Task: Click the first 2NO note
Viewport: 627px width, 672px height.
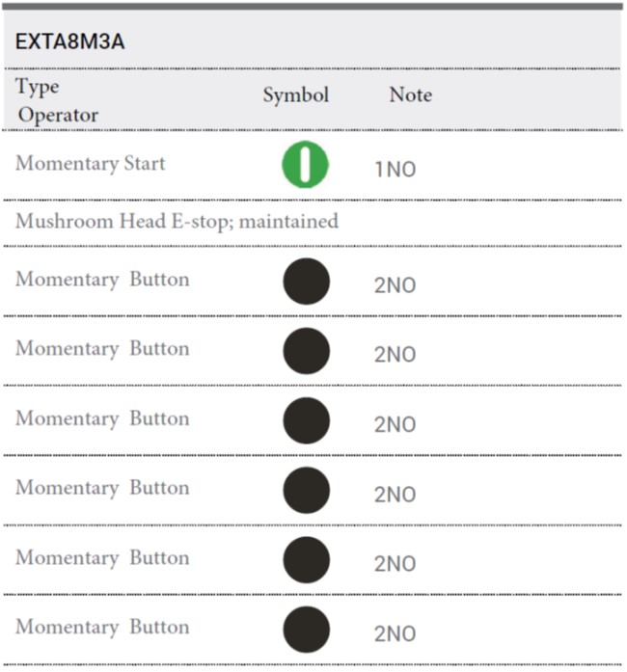Action: tap(395, 285)
